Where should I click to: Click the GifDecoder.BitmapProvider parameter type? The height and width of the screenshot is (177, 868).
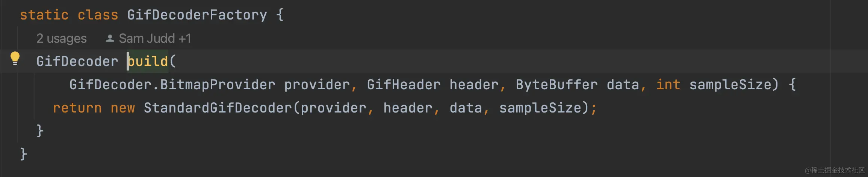coord(172,85)
